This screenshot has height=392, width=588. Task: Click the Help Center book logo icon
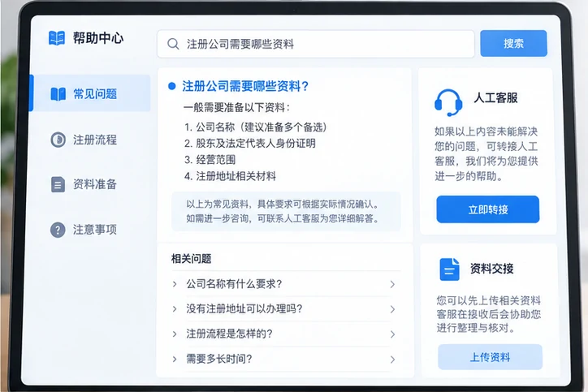click(57, 38)
